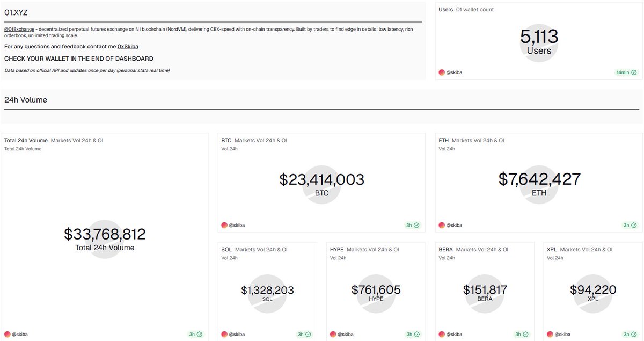The width and height of the screenshot is (644, 341).
Task: Open 'Markets Vol 24h & OI' on Total Volume card
Action: (77, 141)
